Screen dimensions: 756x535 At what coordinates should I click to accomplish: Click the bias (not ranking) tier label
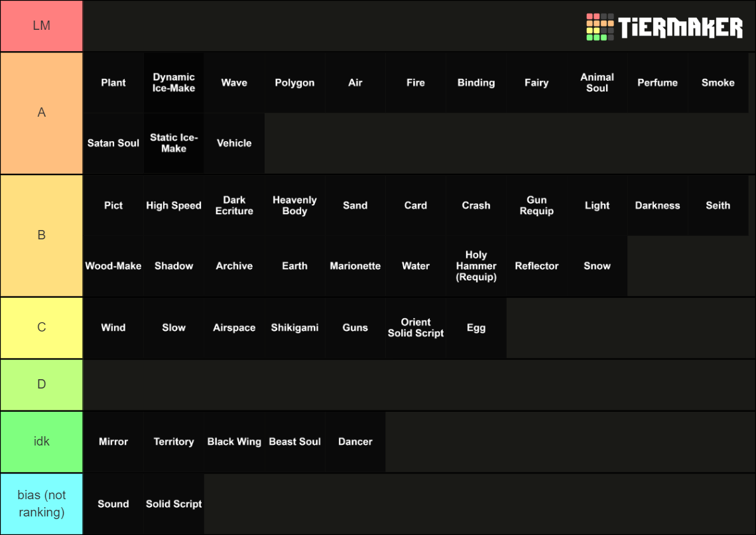coord(42,504)
